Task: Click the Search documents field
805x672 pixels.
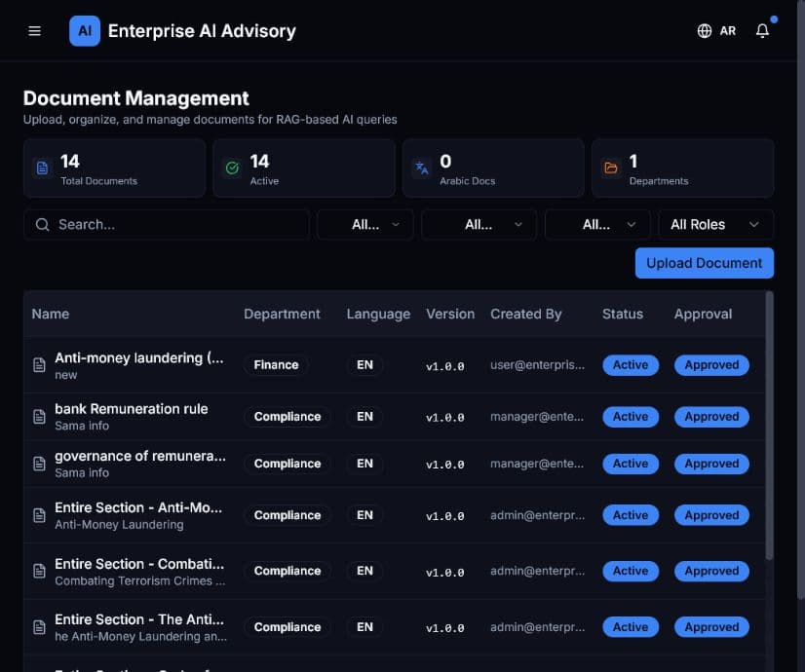Action: click(x=167, y=224)
